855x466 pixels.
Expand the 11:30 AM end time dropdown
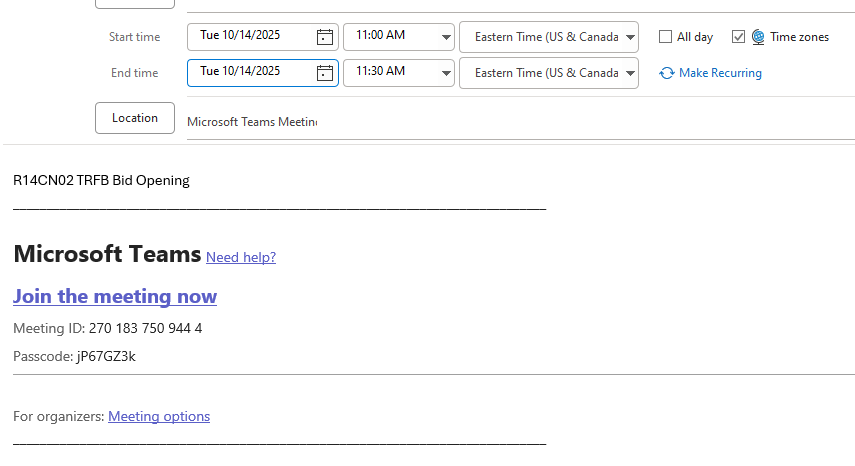(x=445, y=73)
